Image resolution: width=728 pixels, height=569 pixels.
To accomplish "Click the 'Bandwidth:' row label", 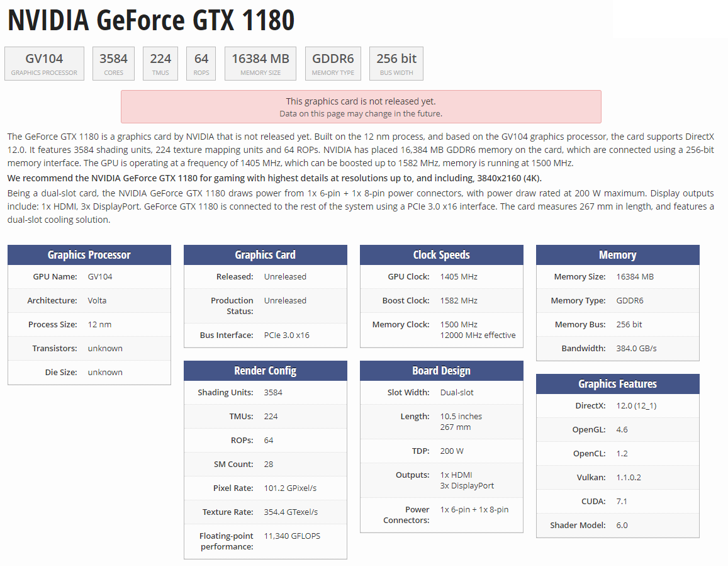I will click(x=584, y=348).
